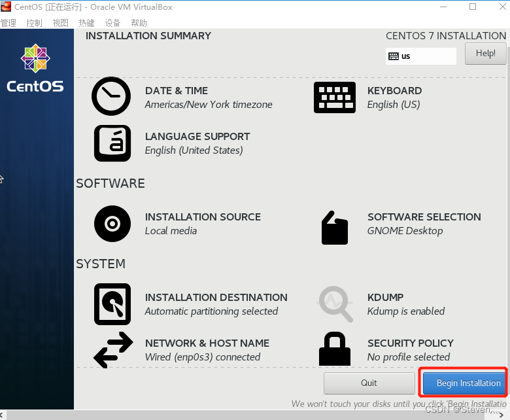Click 'Kdump is enabled' text
This screenshot has width=510, height=420.
[x=406, y=311]
